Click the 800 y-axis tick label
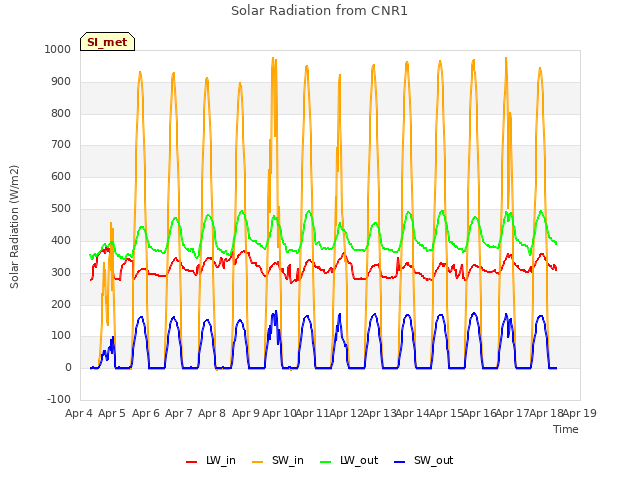The image size is (640, 480). [x=61, y=113]
